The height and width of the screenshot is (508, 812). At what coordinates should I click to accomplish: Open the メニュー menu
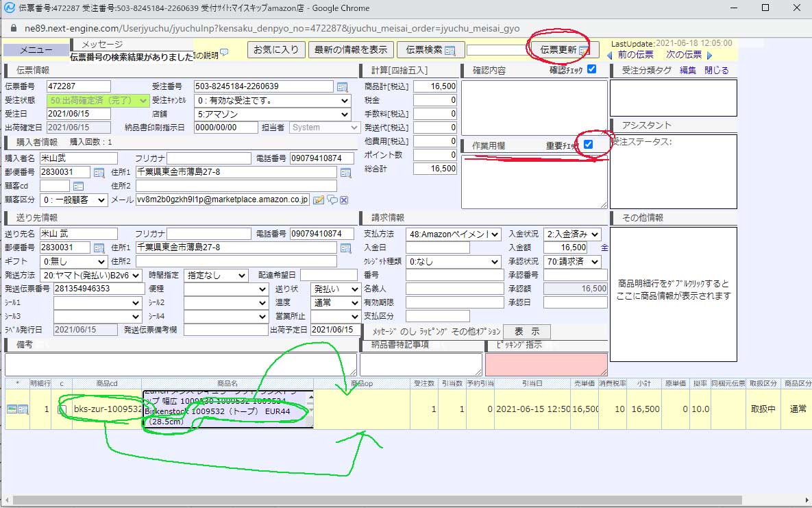click(36, 50)
